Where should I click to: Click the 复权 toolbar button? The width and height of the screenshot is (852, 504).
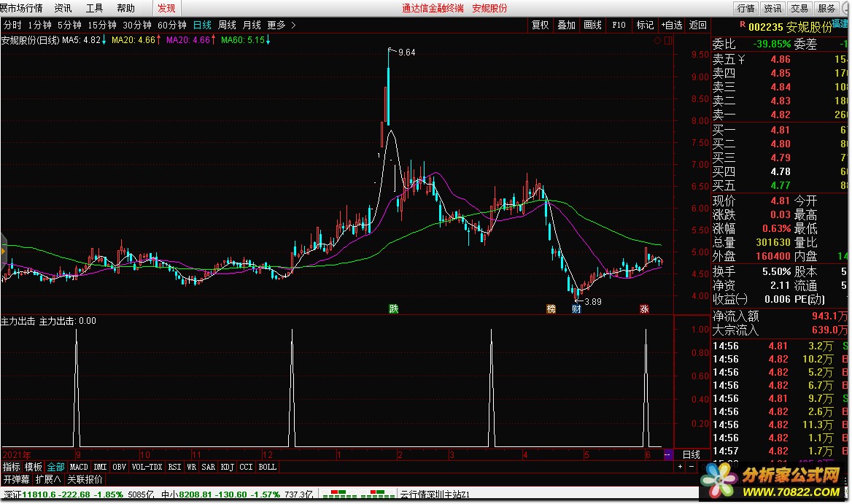(540, 25)
